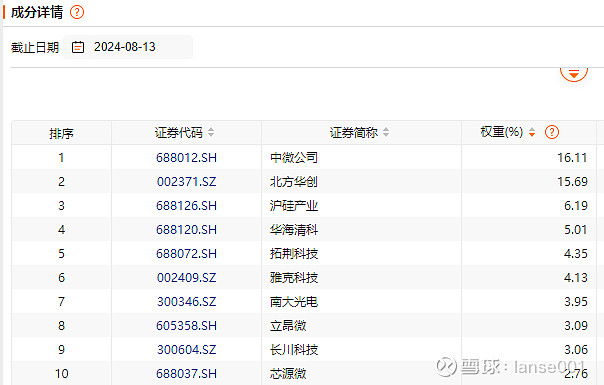Click rank number 10 in 排序 column
Screen dimensions: 604x385
click(x=61, y=373)
